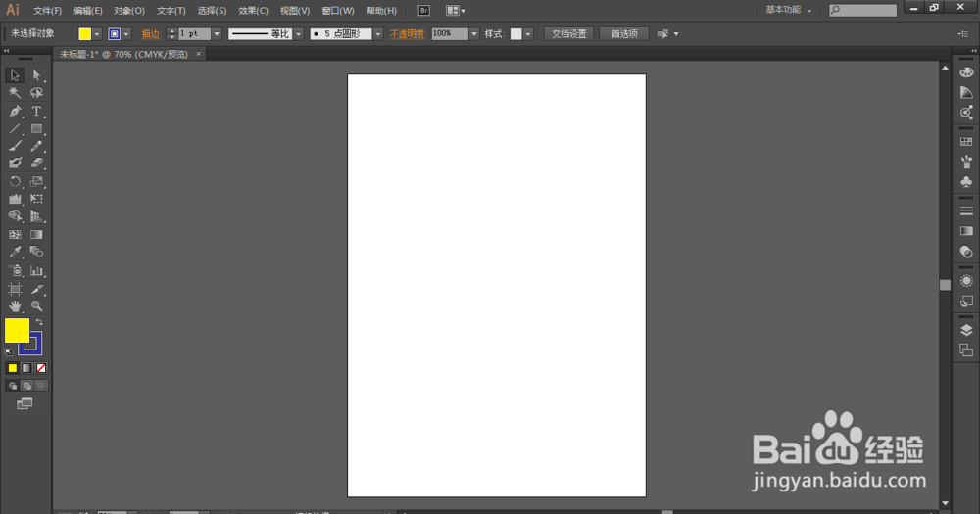
Task: Launch Adobe Bridge (Br) button
Action: 423,11
